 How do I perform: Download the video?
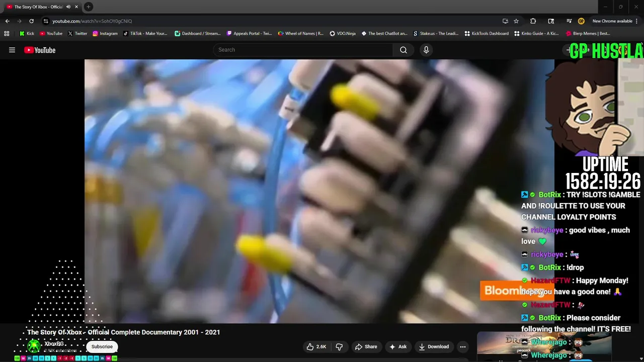pyautogui.click(x=433, y=346)
